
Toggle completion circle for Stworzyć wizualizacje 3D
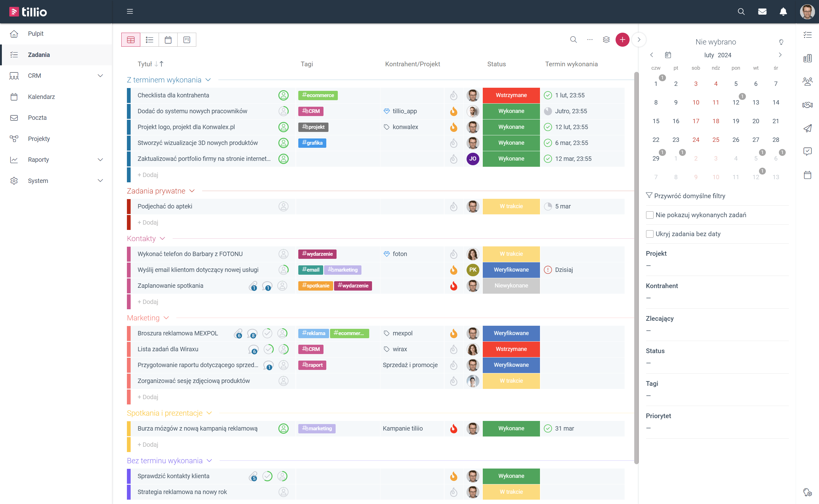[x=283, y=143]
